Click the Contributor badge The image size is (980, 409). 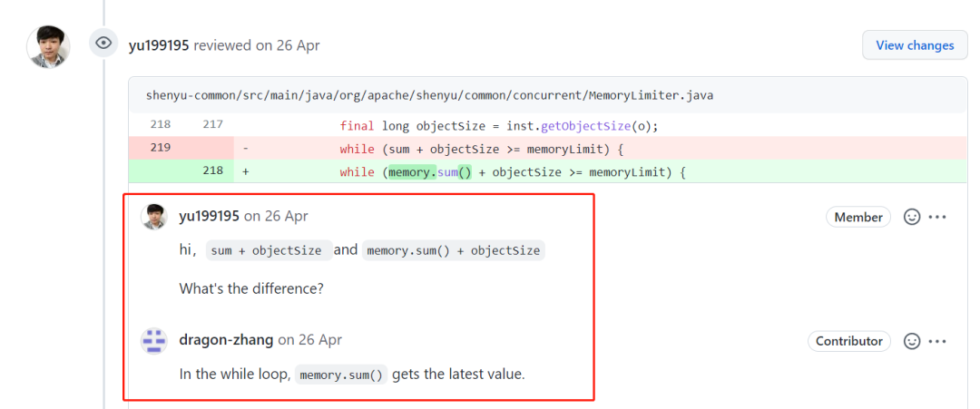849,341
